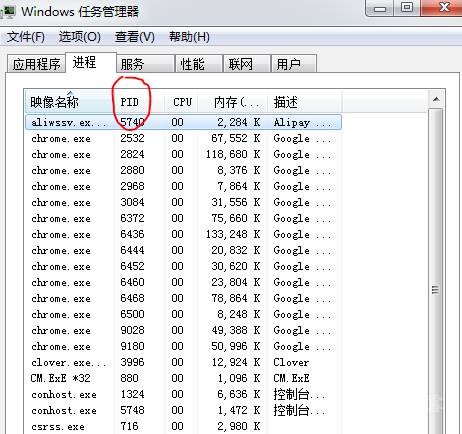
Task: Select chrome.exe with PID 6452
Action: pos(183,266)
